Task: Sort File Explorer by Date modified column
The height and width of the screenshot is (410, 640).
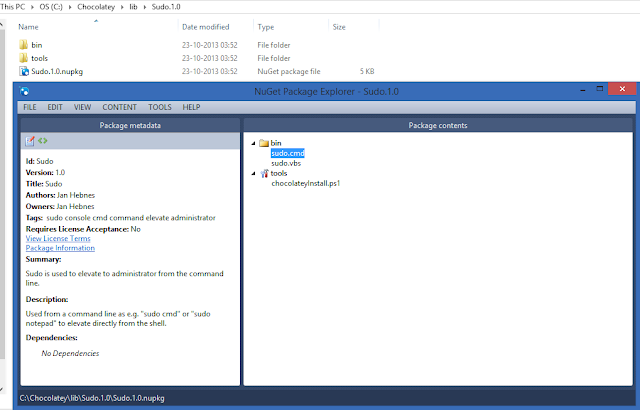Action: tap(206, 27)
